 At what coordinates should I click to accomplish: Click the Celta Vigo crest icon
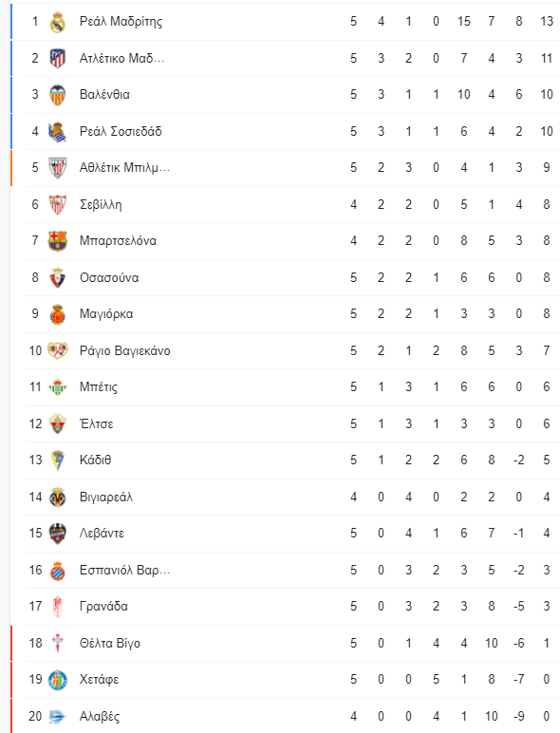coord(58,643)
